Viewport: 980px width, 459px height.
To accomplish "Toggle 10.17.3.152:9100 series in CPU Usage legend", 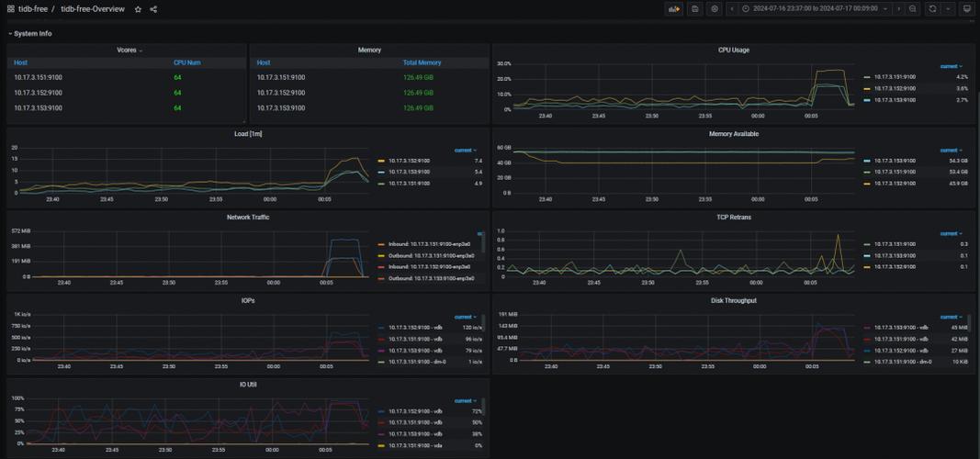I will click(x=895, y=88).
